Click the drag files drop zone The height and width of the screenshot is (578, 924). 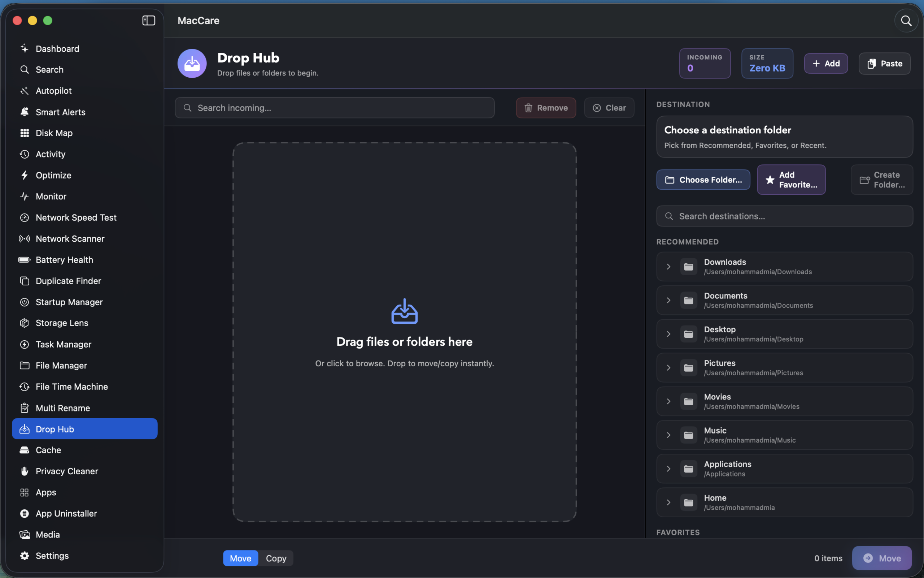click(404, 332)
